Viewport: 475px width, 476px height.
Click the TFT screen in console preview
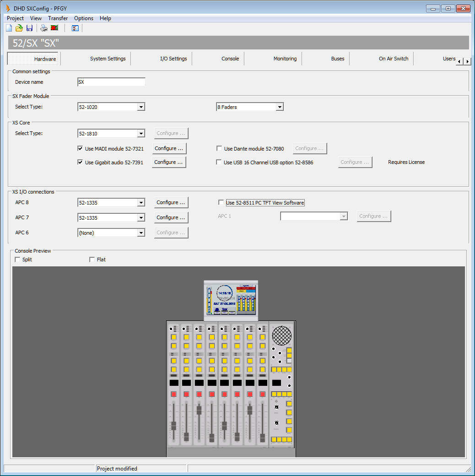[231, 301]
